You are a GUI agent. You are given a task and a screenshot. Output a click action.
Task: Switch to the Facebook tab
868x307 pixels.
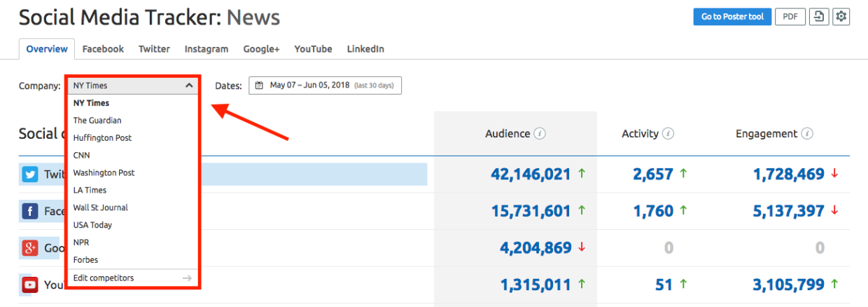[103, 49]
